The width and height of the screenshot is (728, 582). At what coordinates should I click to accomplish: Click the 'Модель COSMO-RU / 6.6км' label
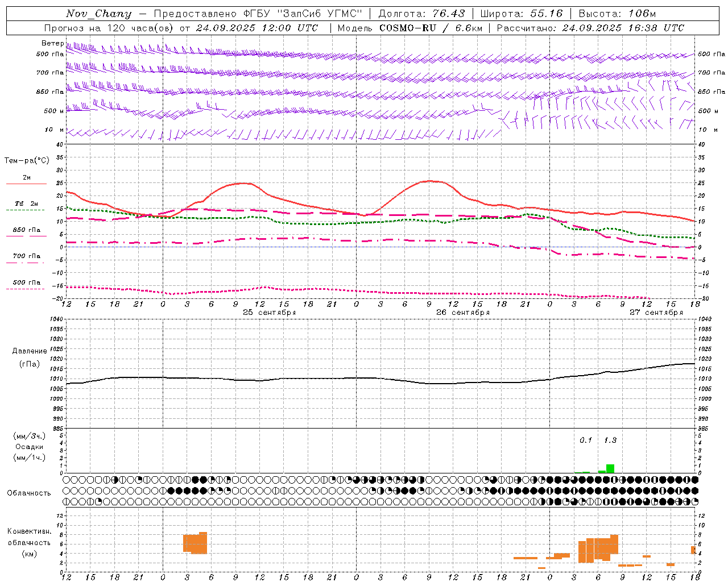[x=410, y=28]
